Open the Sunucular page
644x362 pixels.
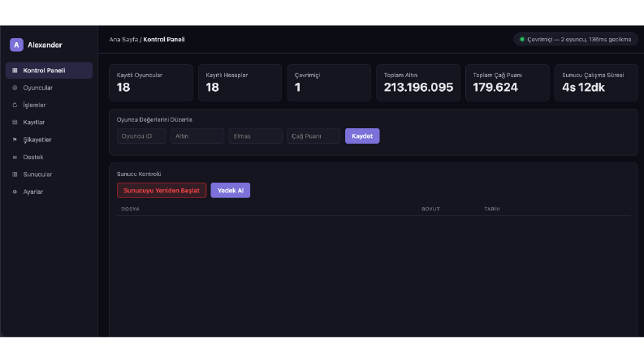click(x=49, y=175)
